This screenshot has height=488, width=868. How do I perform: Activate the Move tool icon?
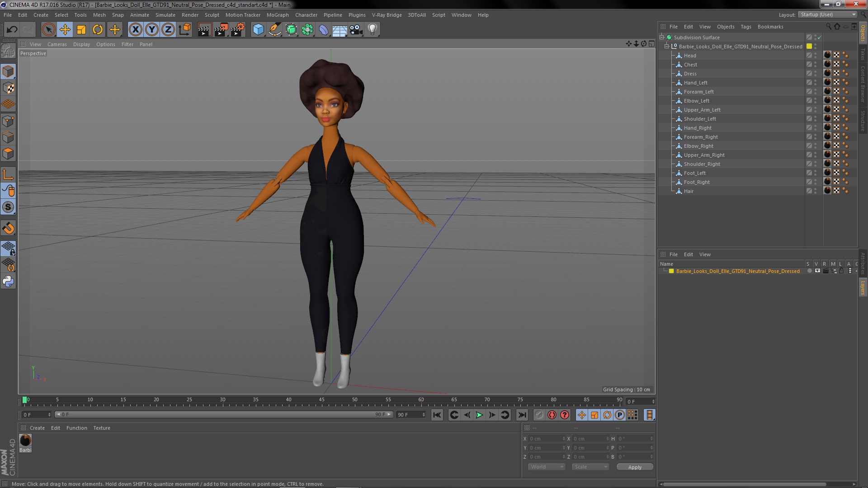(x=65, y=30)
